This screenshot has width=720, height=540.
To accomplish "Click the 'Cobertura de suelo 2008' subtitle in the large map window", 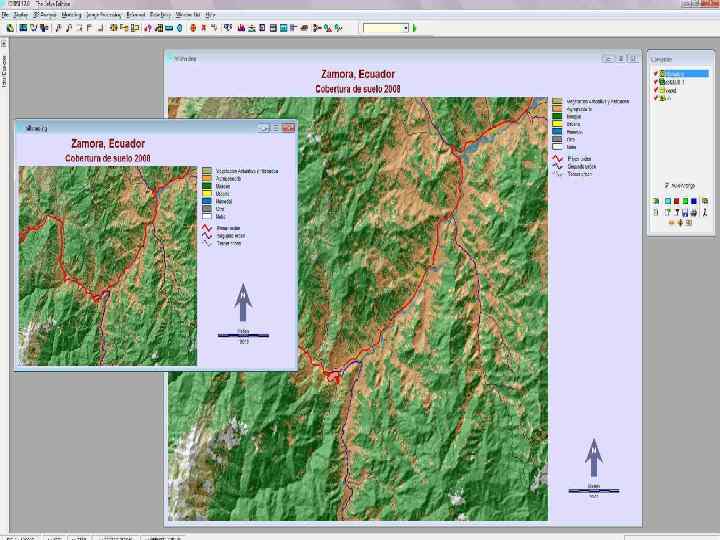I will coord(358,89).
